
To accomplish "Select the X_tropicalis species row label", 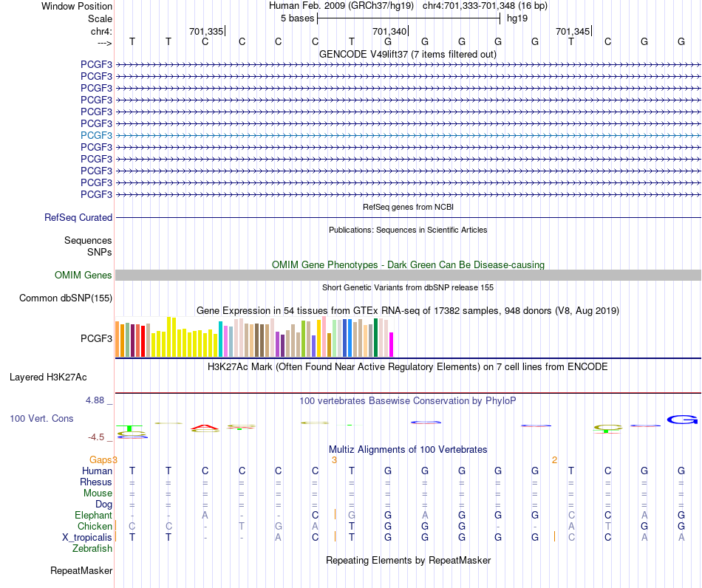I will point(87,538).
